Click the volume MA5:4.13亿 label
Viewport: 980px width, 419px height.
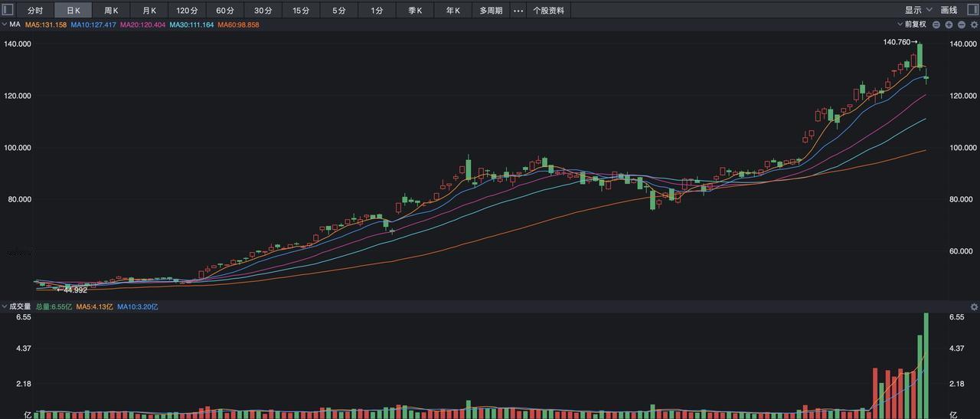tap(94, 307)
